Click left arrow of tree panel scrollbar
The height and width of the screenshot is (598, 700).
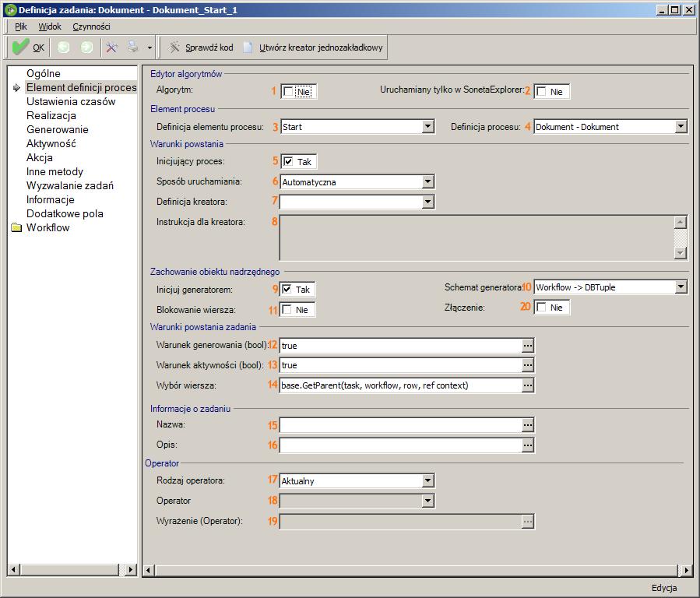[x=13, y=569]
